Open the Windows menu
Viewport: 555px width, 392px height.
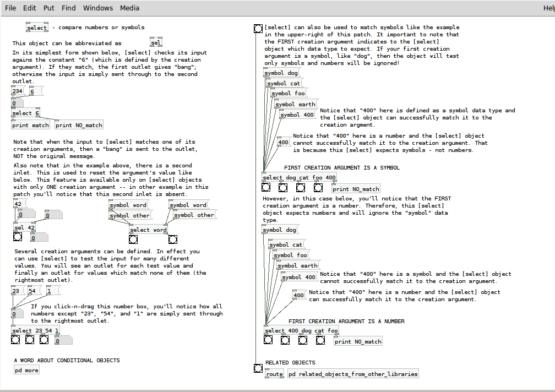pos(97,8)
